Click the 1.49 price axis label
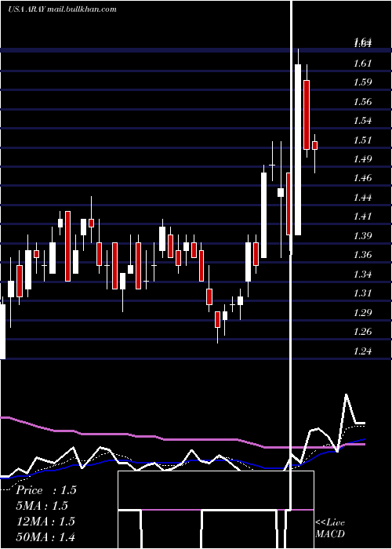The image size is (392, 549). (362, 159)
